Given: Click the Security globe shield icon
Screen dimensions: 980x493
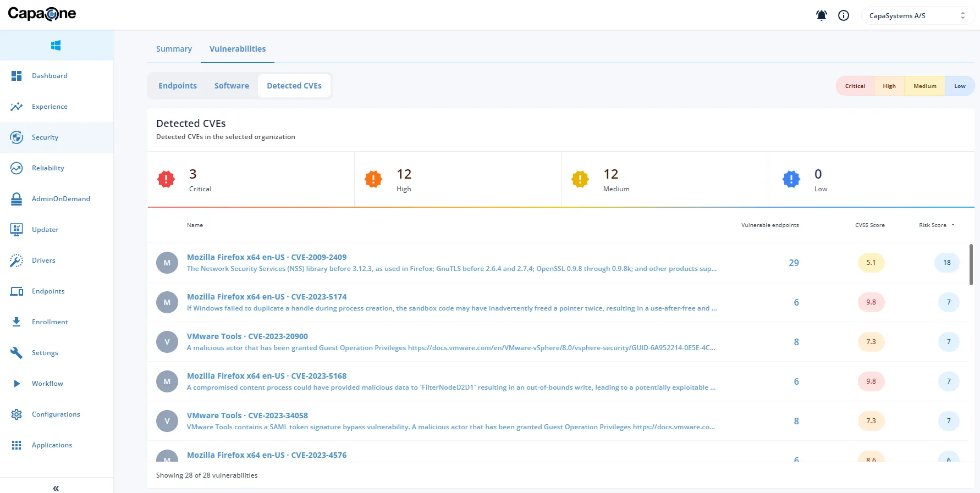Looking at the screenshot, I should (16, 137).
